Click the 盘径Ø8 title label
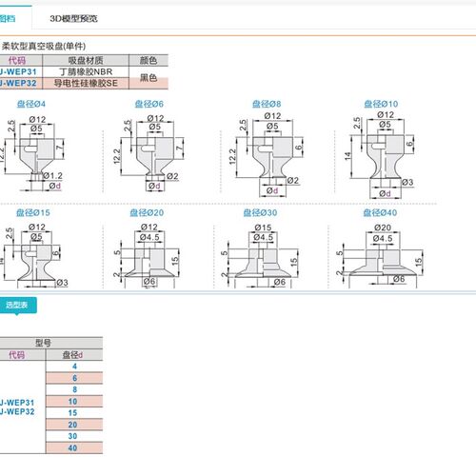The image size is (476, 476). [267, 104]
